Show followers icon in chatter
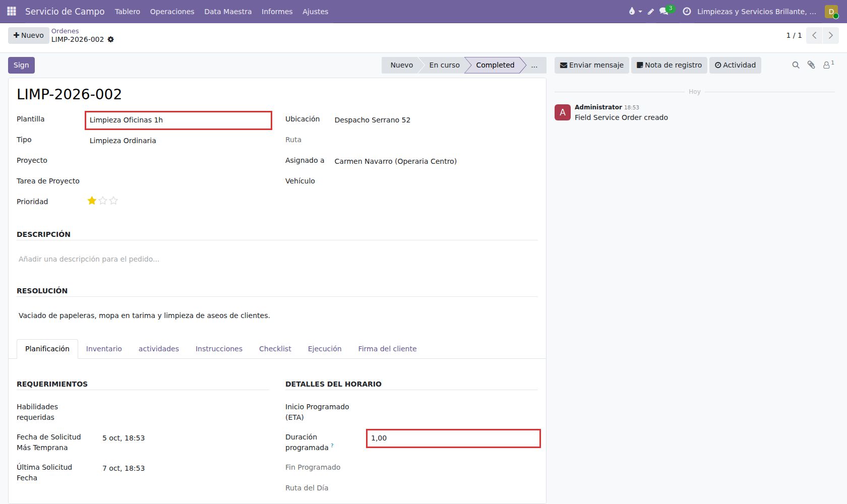Viewport: 847px width, 504px height. click(x=828, y=65)
